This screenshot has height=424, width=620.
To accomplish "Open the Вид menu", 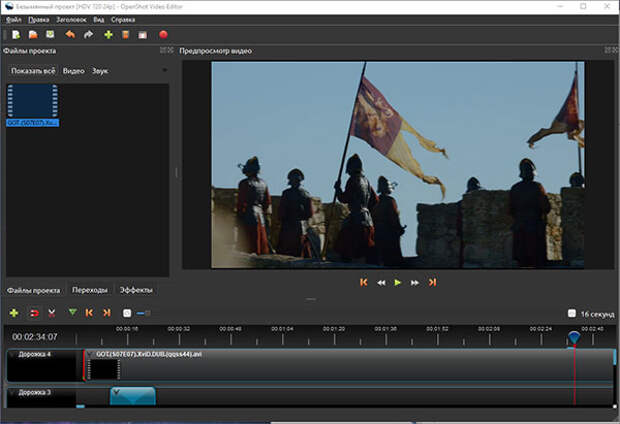I will coord(99,20).
